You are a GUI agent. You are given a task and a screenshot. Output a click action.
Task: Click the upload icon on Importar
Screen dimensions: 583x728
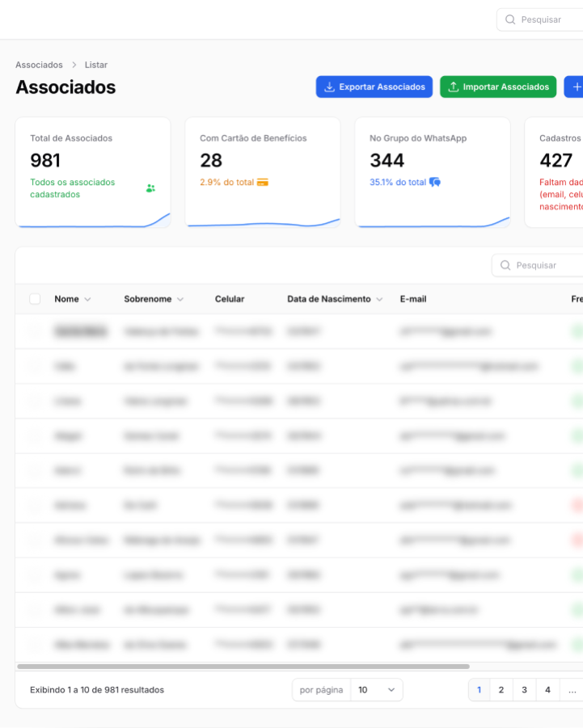pos(454,86)
